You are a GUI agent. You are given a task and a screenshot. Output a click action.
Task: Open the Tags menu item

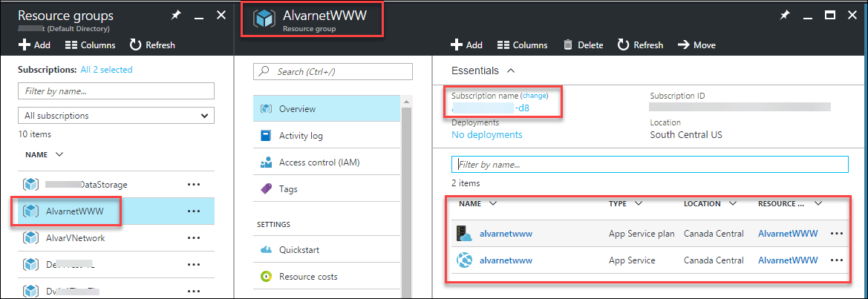click(x=327, y=189)
